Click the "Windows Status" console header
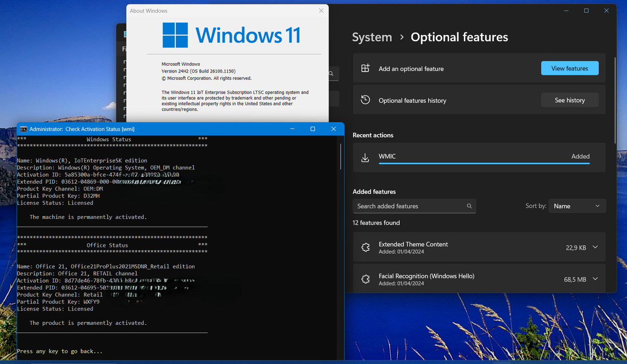Viewport: 627px width, 364px height. pyautogui.click(x=109, y=139)
